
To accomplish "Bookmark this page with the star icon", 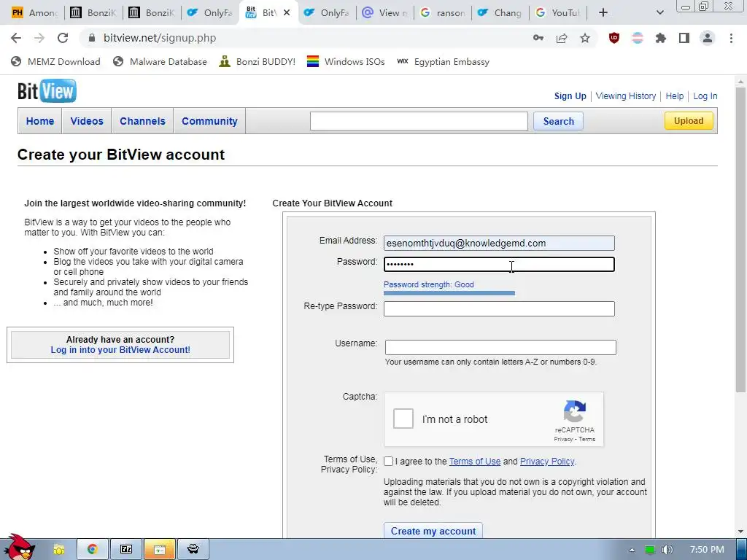I will click(585, 38).
